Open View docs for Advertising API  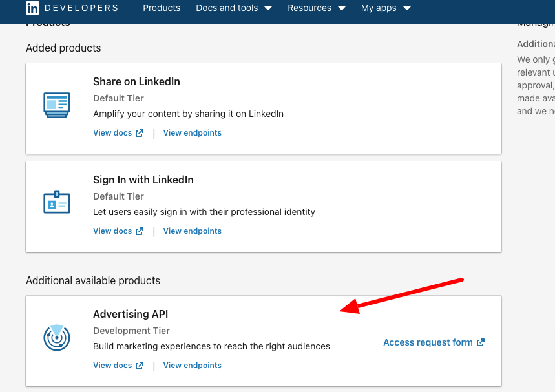[x=112, y=365]
